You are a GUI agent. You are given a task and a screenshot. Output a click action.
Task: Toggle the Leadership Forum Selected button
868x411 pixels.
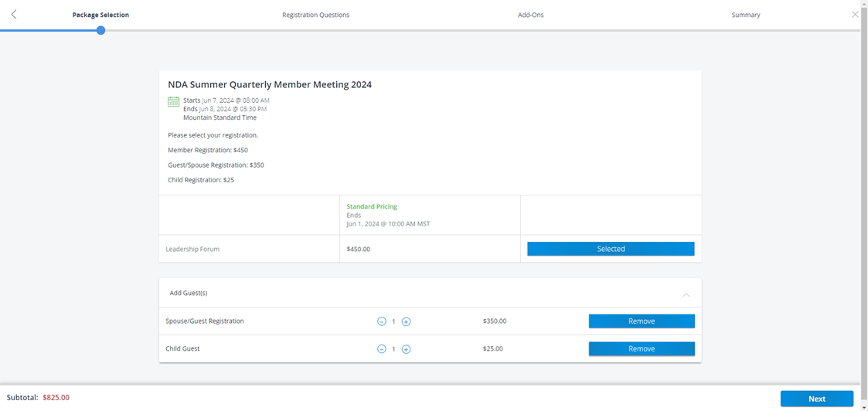pos(611,249)
